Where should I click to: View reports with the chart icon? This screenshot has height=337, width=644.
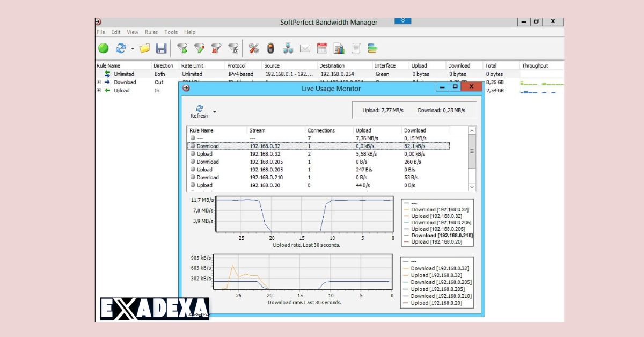click(x=340, y=48)
